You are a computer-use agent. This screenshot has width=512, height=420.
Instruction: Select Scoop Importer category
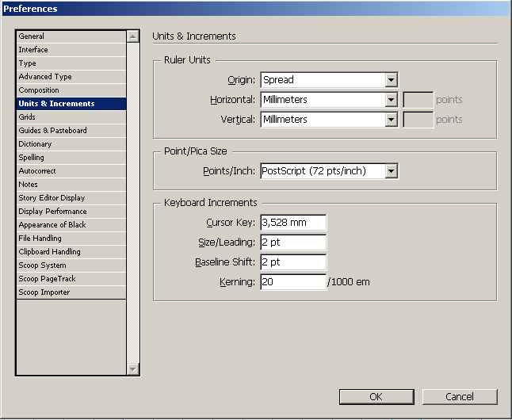click(71, 292)
